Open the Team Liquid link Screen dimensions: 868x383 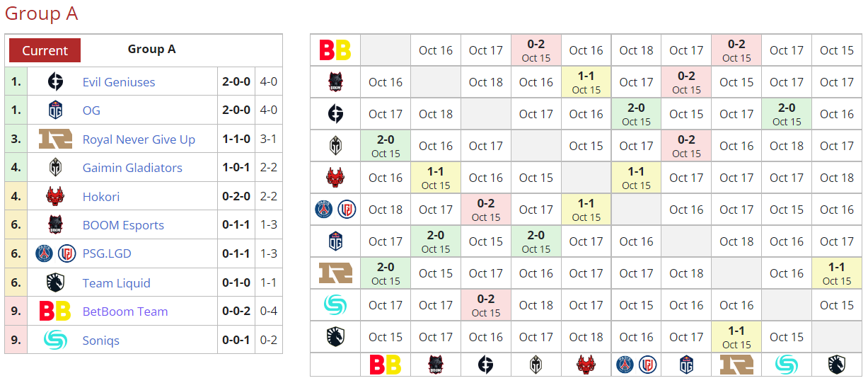pyautogui.click(x=116, y=283)
